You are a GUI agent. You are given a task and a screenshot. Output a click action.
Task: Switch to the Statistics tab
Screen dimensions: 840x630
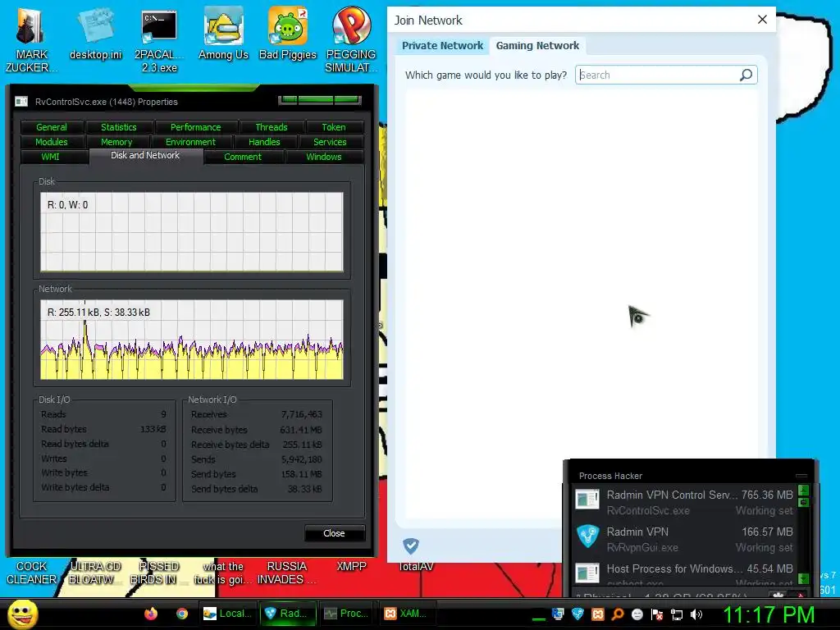[119, 127]
